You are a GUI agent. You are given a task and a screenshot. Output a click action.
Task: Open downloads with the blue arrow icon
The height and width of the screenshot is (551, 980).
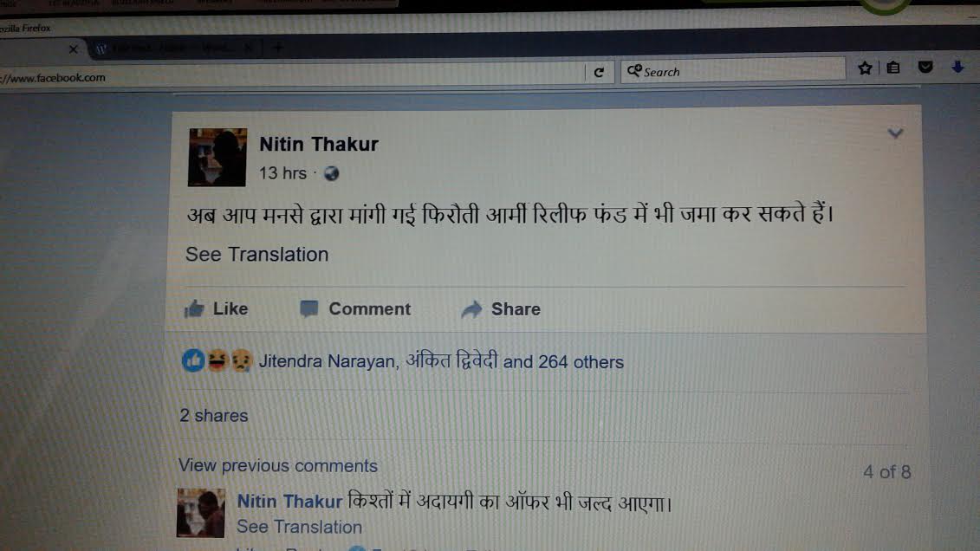[x=957, y=67]
